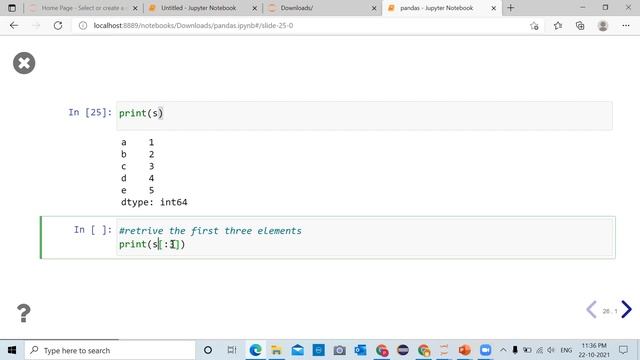Image resolution: width=640 pixels, height=360 pixels.
Task: Close the Untitled - Jupyter Notebook tab
Action: coord(255,8)
